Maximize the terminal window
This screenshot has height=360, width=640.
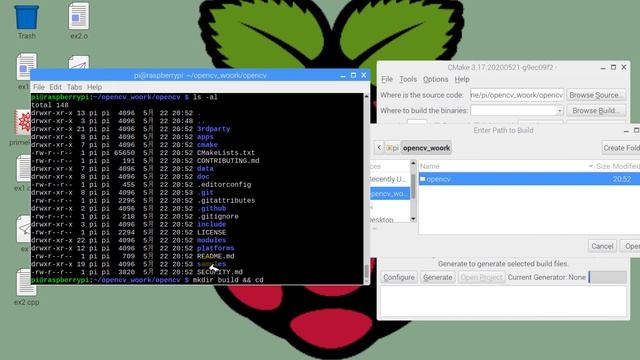click(x=353, y=75)
